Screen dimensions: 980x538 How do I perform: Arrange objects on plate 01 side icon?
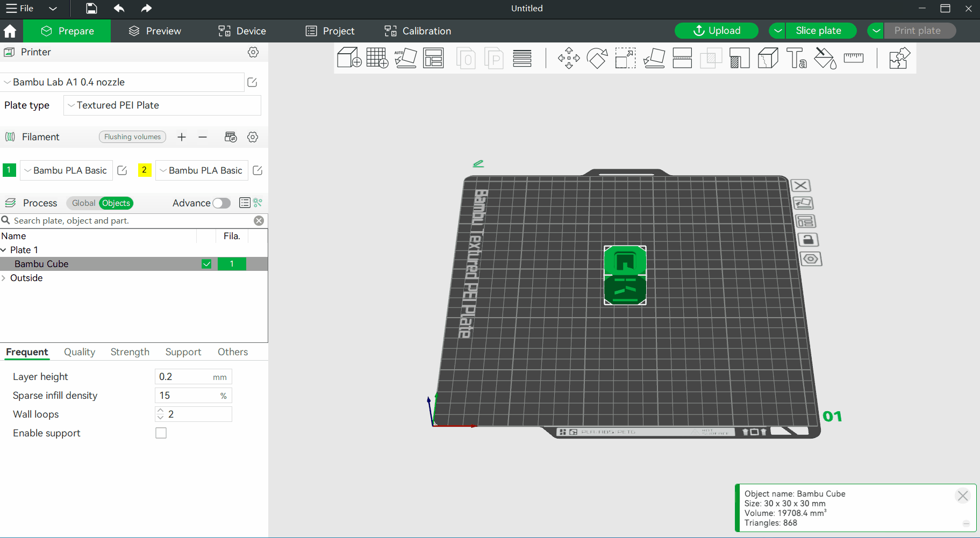tap(805, 221)
